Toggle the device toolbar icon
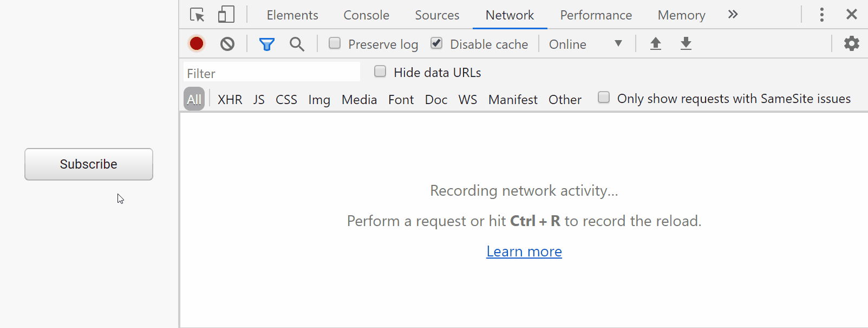The image size is (868, 328). [226, 15]
